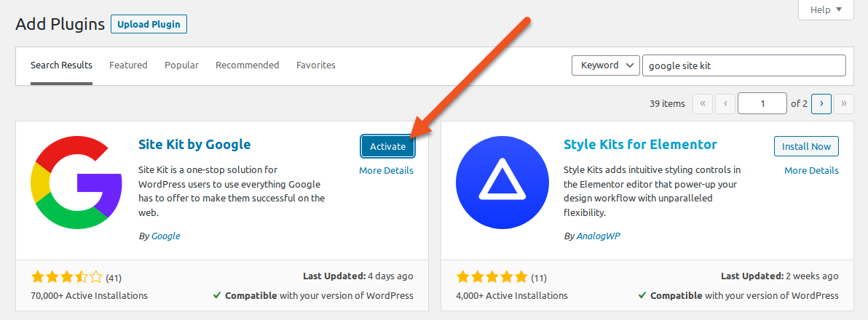The height and width of the screenshot is (320, 868).
Task: Click the Upload Plugin button
Action: pyautogui.click(x=149, y=24)
